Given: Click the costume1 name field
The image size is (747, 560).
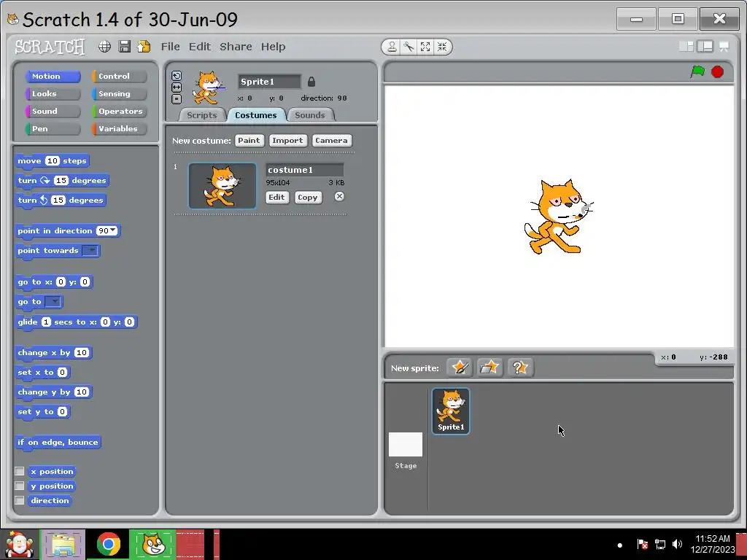Looking at the screenshot, I should point(304,170).
